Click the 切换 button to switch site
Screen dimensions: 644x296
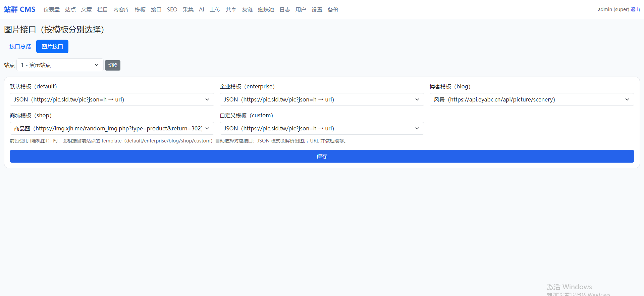click(x=113, y=65)
